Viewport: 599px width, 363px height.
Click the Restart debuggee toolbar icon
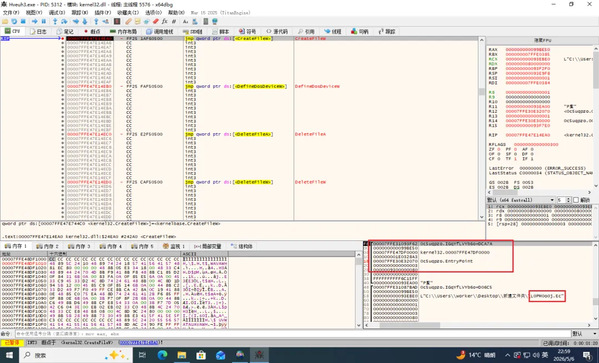(x=14, y=21)
